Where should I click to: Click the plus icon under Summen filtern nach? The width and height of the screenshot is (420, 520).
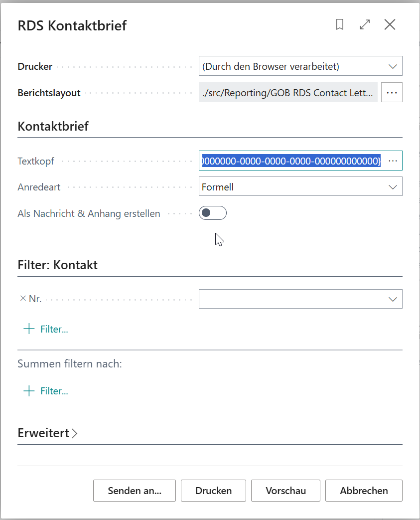tap(28, 390)
